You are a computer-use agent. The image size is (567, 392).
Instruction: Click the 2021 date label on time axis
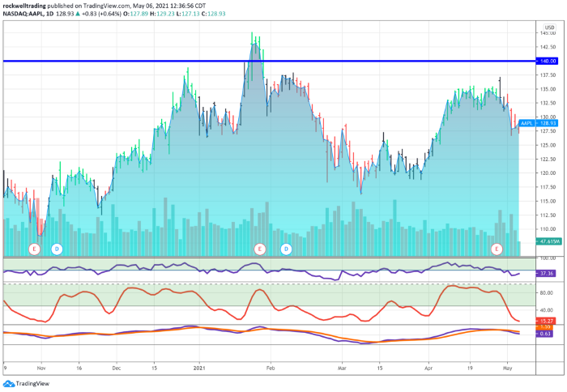coord(199,369)
